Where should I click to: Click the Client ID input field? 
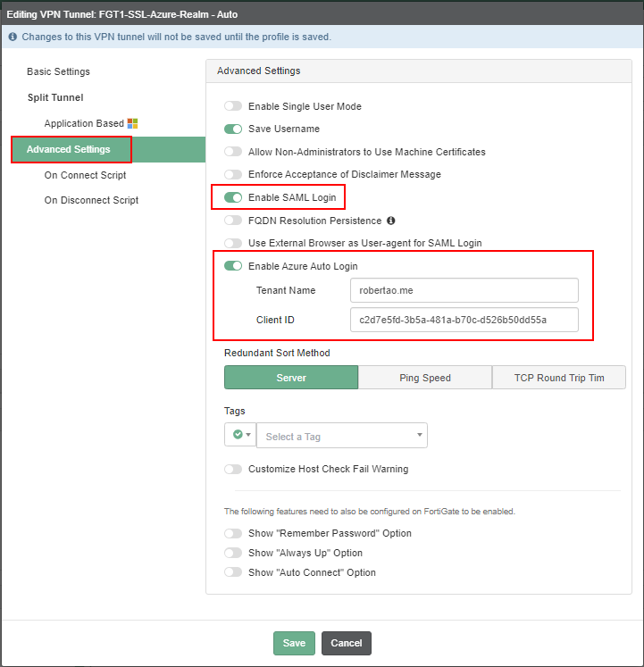click(464, 320)
